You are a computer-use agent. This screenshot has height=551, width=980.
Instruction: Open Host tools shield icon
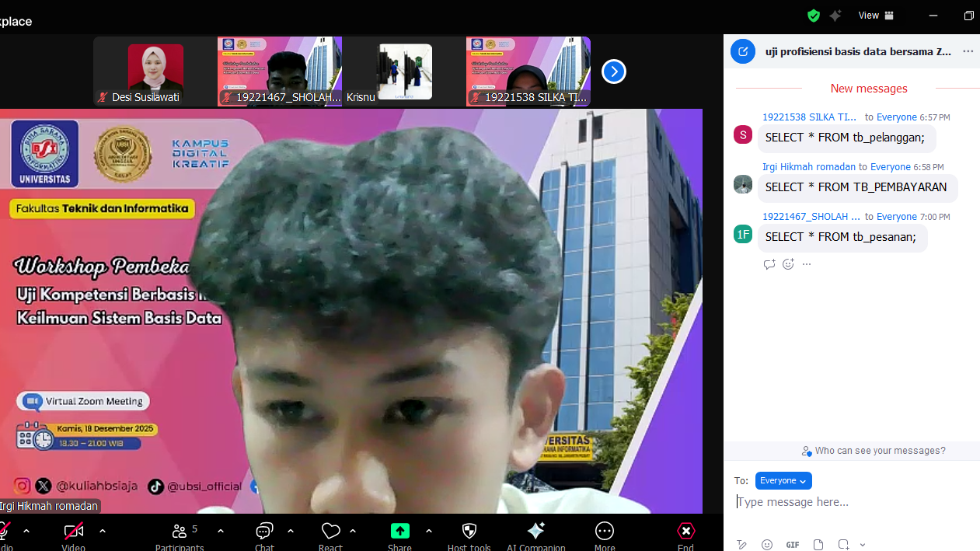[x=469, y=532]
